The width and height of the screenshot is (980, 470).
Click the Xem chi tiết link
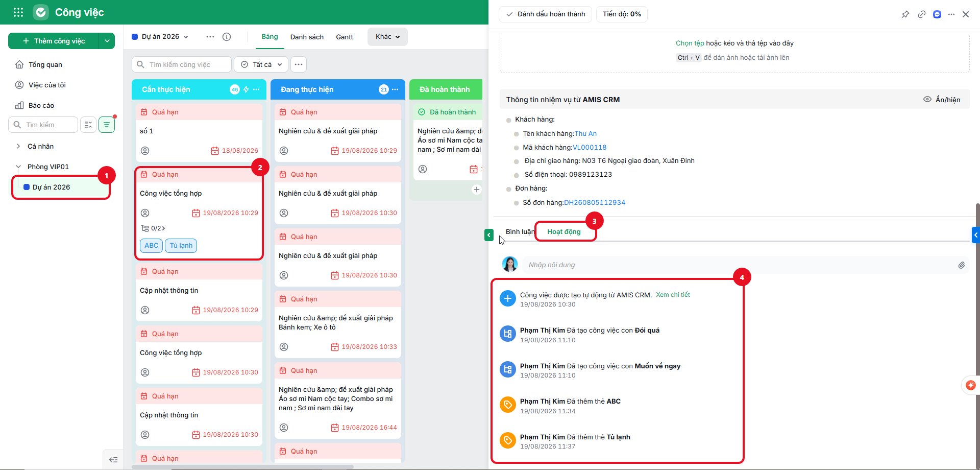point(673,295)
